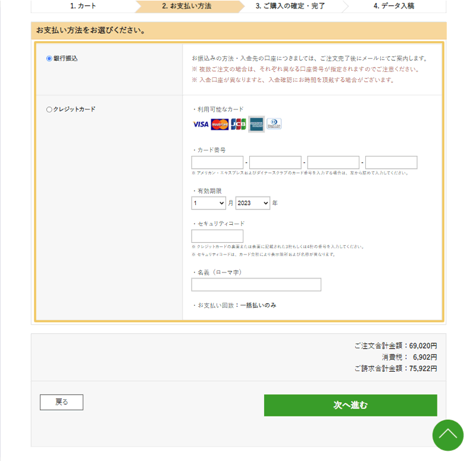Click the セキュリティコード input field

pyautogui.click(x=217, y=236)
